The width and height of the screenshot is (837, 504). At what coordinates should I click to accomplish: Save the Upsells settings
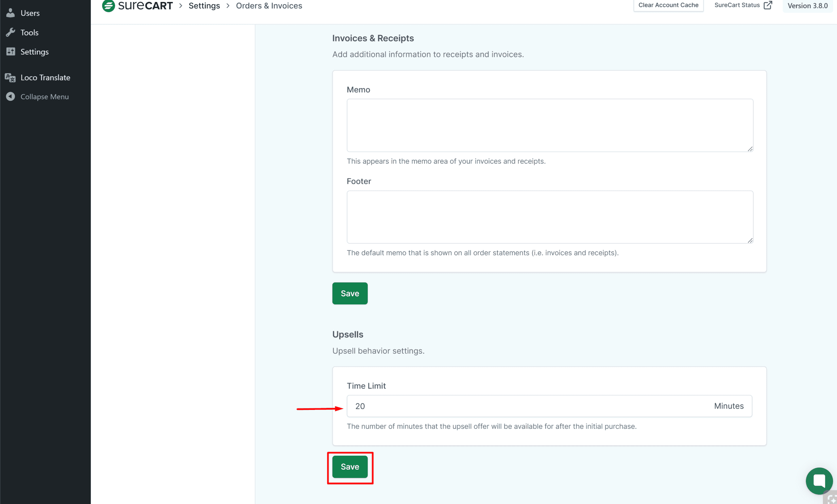pyautogui.click(x=350, y=467)
